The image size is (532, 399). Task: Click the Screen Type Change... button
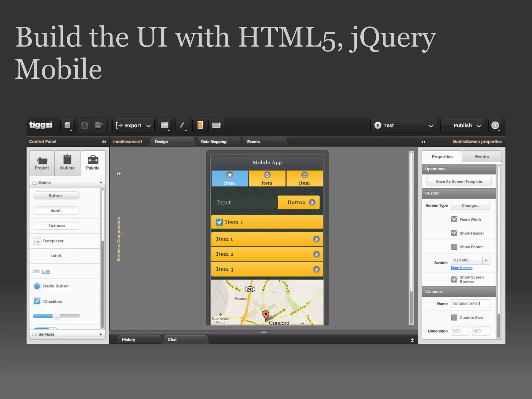point(470,205)
